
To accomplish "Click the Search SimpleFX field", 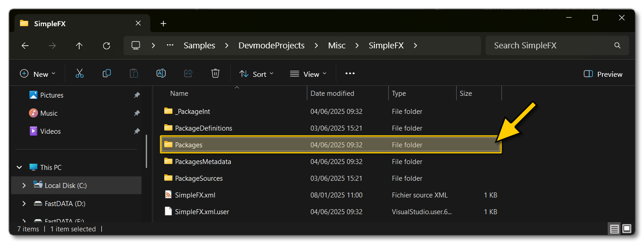I will tap(552, 46).
